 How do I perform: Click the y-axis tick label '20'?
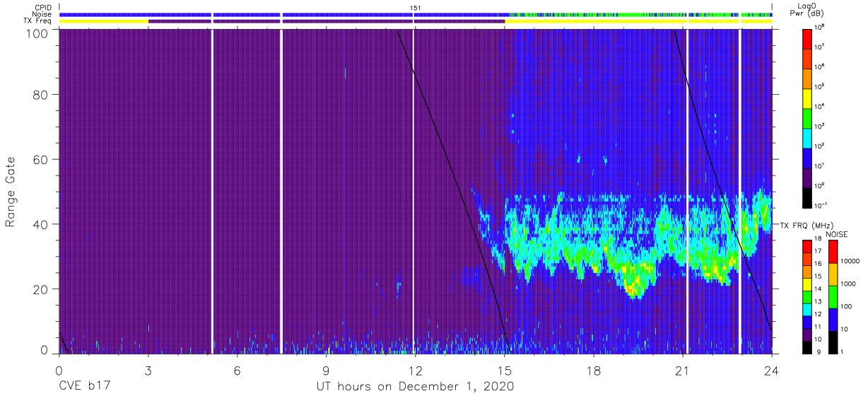tap(41, 289)
